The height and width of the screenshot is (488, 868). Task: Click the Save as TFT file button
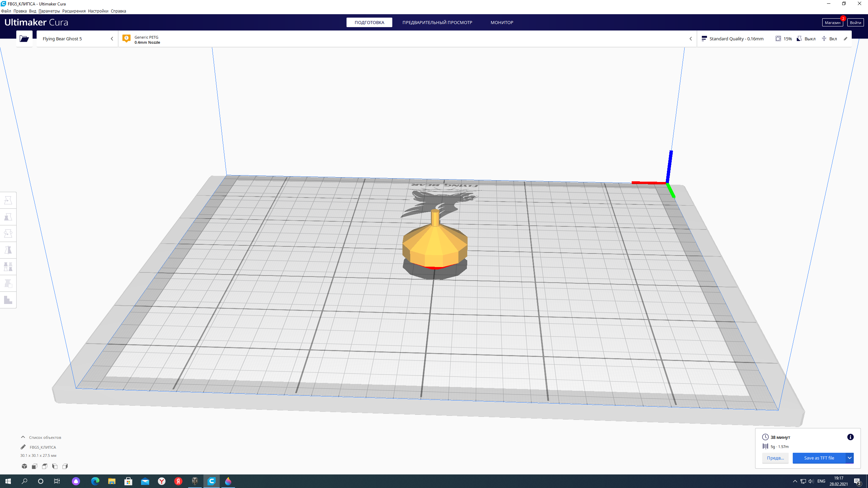point(818,458)
